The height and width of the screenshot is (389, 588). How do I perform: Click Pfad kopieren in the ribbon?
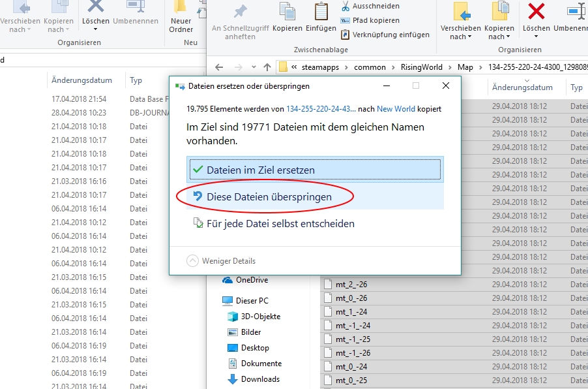point(374,20)
